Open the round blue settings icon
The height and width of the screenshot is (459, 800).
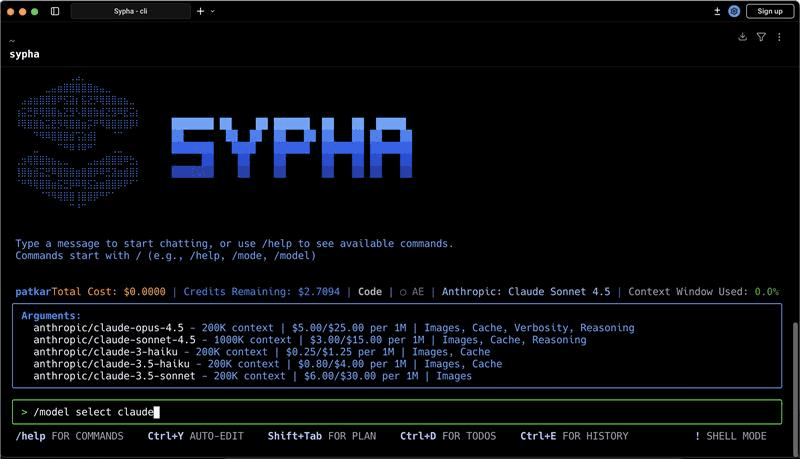[734, 11]
